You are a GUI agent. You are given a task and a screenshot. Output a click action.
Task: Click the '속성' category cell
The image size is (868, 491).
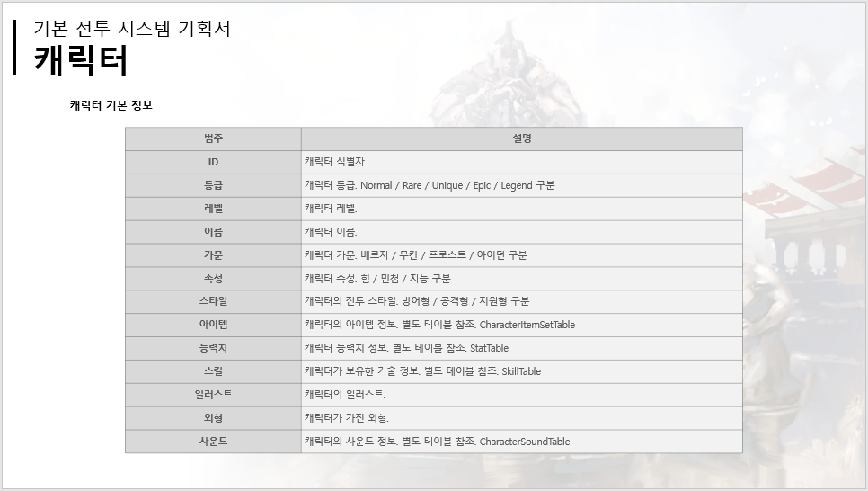(213, 278)
